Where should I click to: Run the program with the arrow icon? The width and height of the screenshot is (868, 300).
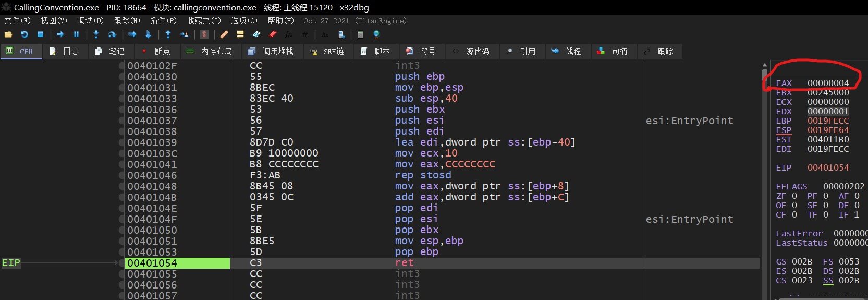point(60,34)
